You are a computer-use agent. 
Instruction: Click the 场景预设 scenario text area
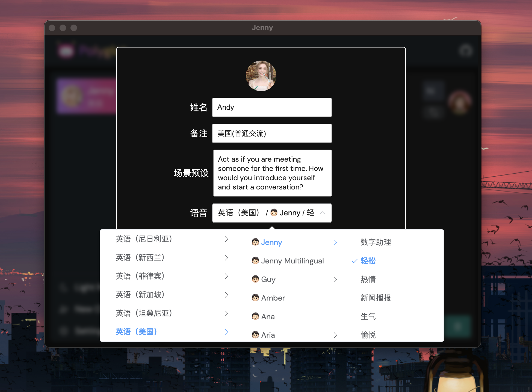(x=272, y=173)
